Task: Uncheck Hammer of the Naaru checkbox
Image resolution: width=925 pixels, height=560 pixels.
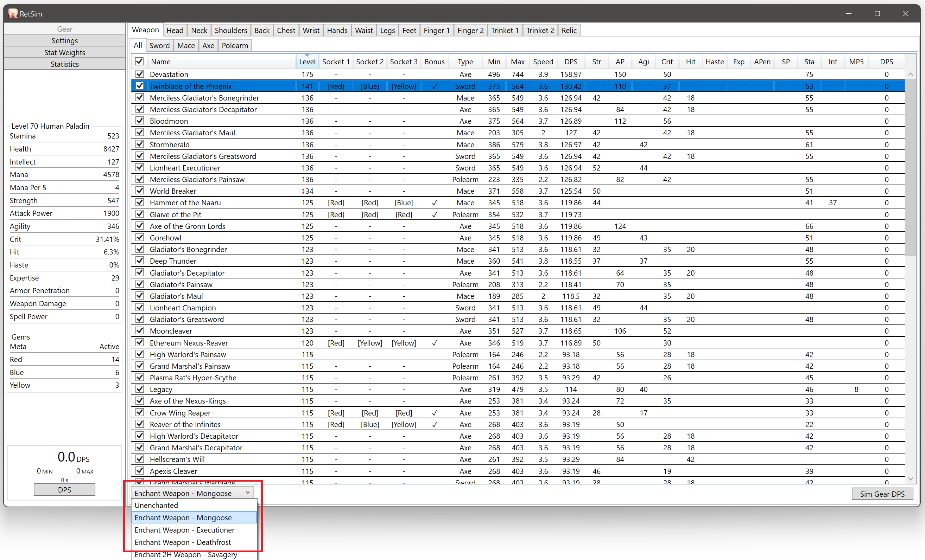Action: pos(139,202)
